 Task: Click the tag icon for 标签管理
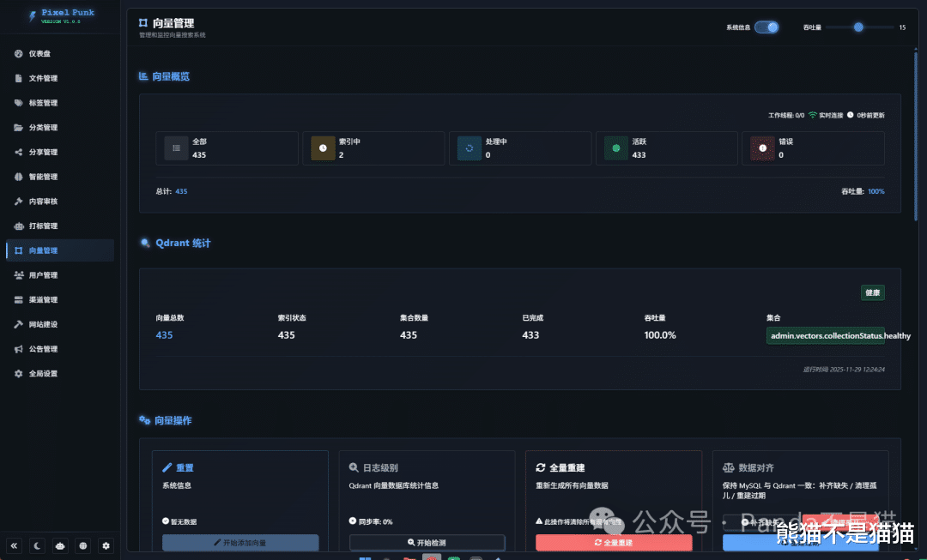[18, 103]
